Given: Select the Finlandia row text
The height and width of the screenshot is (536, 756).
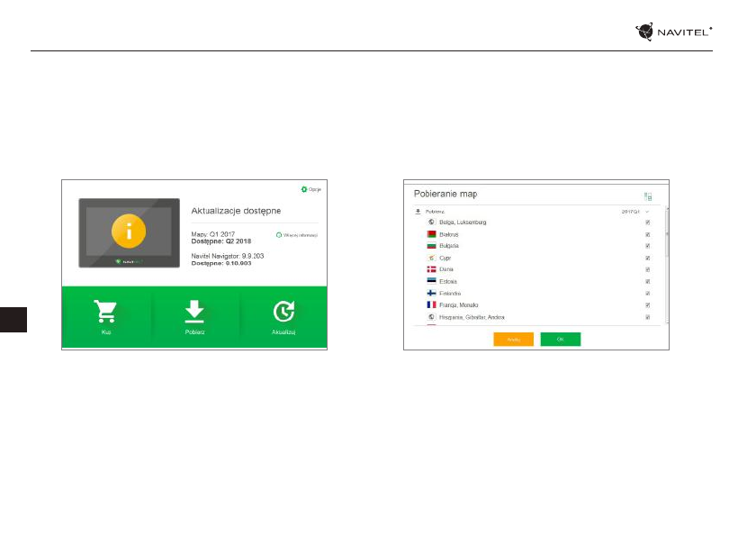Looking at the screenshot, I should [x=450, y=294].
